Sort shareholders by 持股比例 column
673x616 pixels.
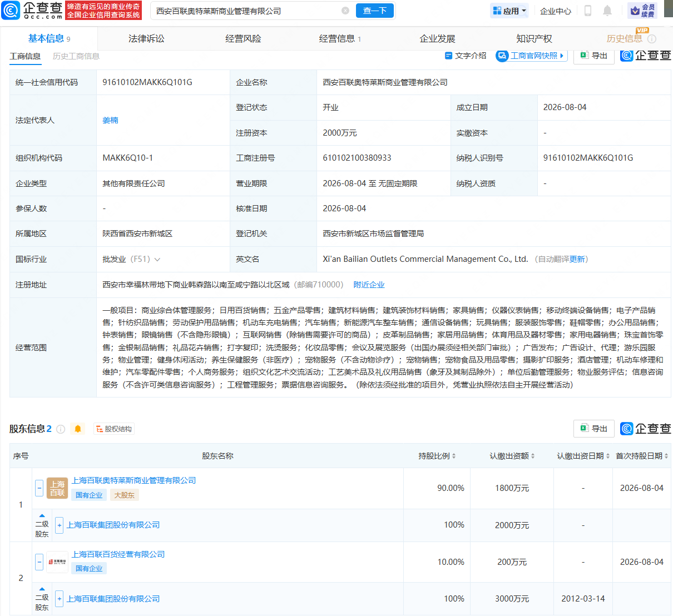(437, 456)
